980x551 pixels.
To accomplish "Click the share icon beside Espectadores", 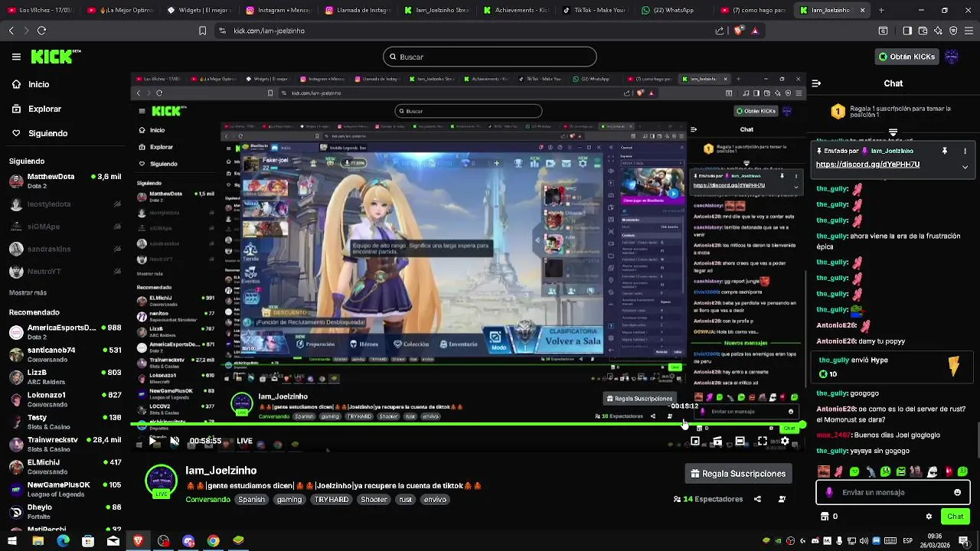I will point(757,499).
